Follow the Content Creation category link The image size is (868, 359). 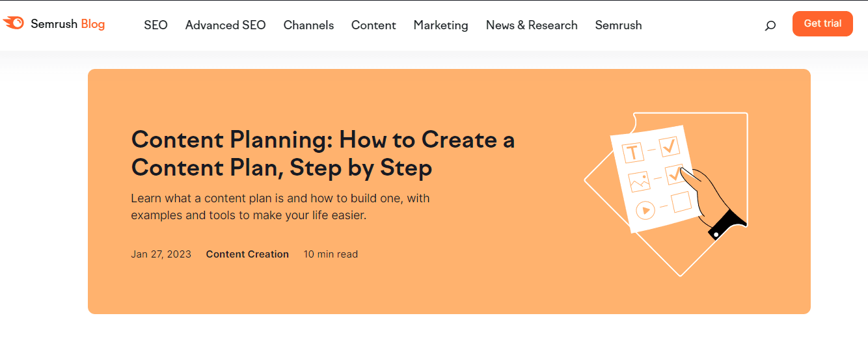coord(247,254)
